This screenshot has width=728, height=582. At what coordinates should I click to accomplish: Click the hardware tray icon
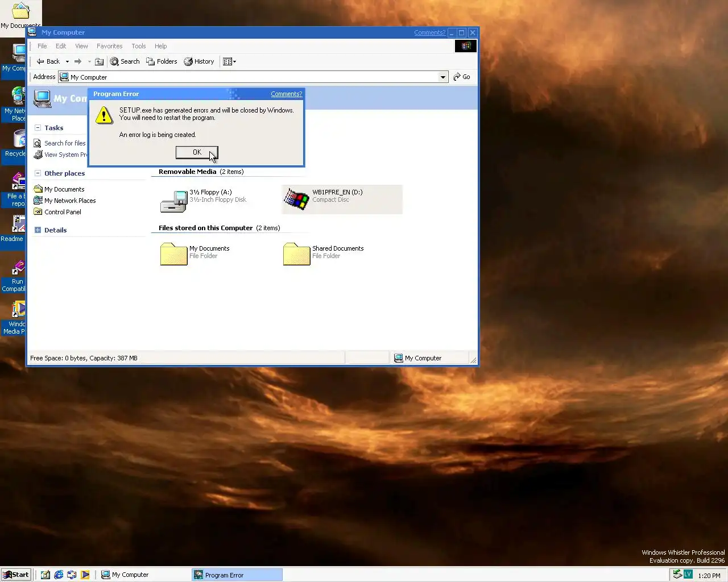tap(677, 575)
